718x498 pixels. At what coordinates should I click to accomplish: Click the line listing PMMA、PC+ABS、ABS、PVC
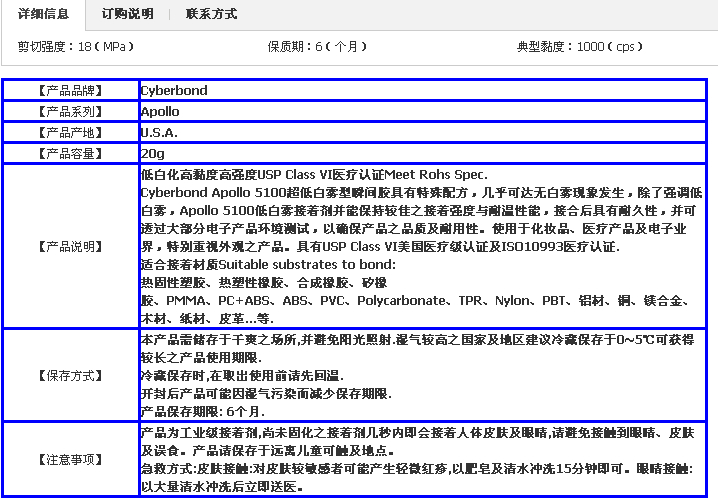(x=415, y=301)
